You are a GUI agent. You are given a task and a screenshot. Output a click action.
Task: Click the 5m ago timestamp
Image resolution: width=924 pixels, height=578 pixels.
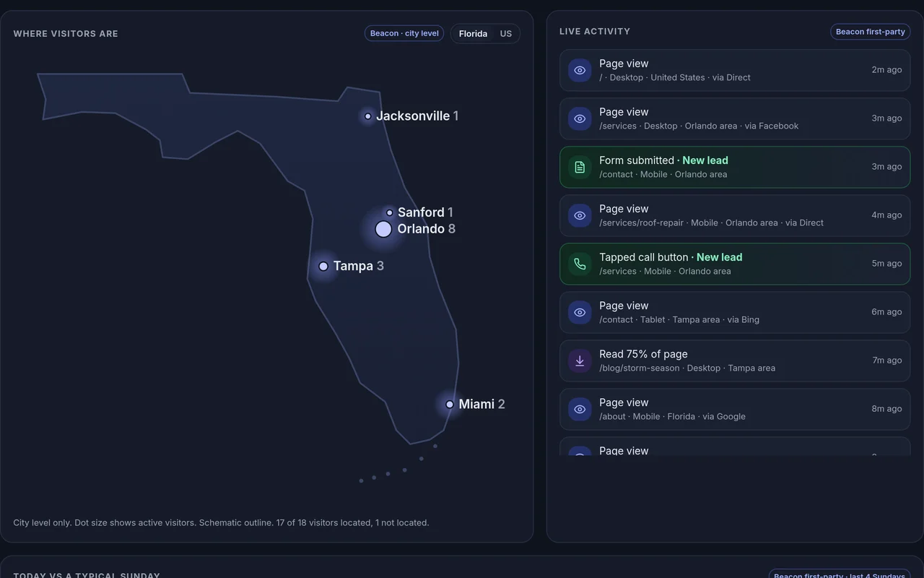(886, 264)
